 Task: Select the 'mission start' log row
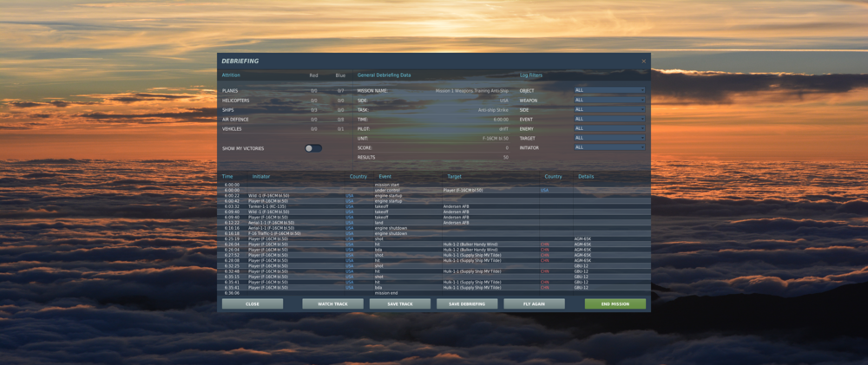click(433, 185)
